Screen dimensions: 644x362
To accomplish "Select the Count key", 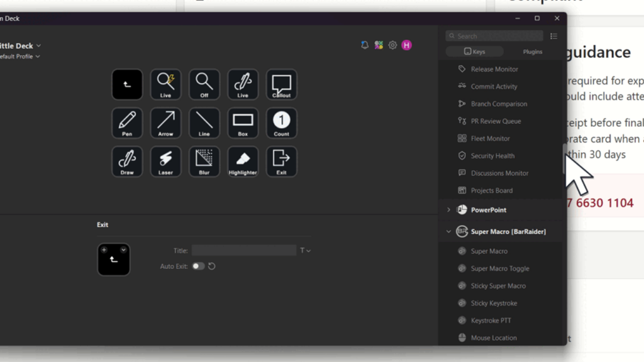I will pyautogui.click(x=281, y=123).
